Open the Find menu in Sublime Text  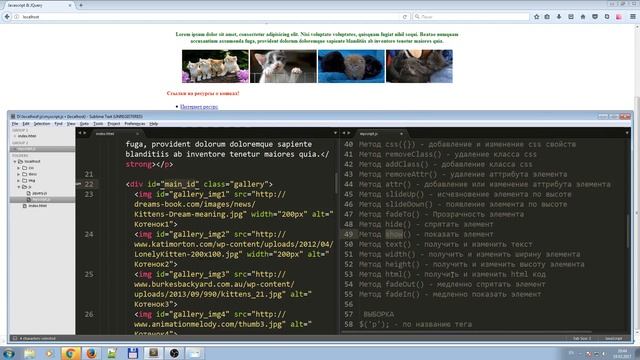(58, 124)
